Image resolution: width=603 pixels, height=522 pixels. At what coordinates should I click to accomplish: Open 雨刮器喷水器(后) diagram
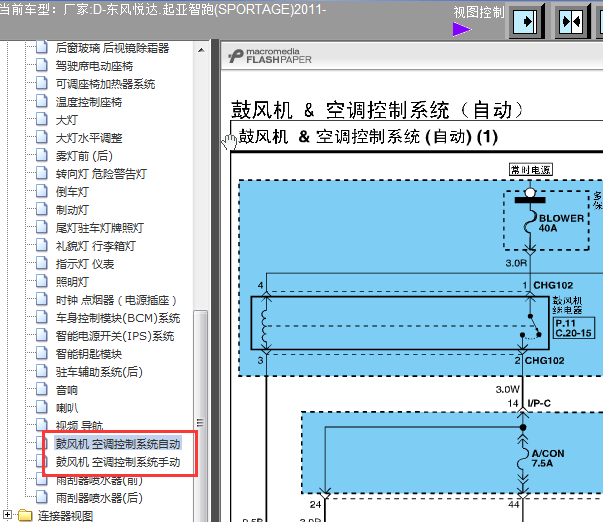click(x=99, y=498)
